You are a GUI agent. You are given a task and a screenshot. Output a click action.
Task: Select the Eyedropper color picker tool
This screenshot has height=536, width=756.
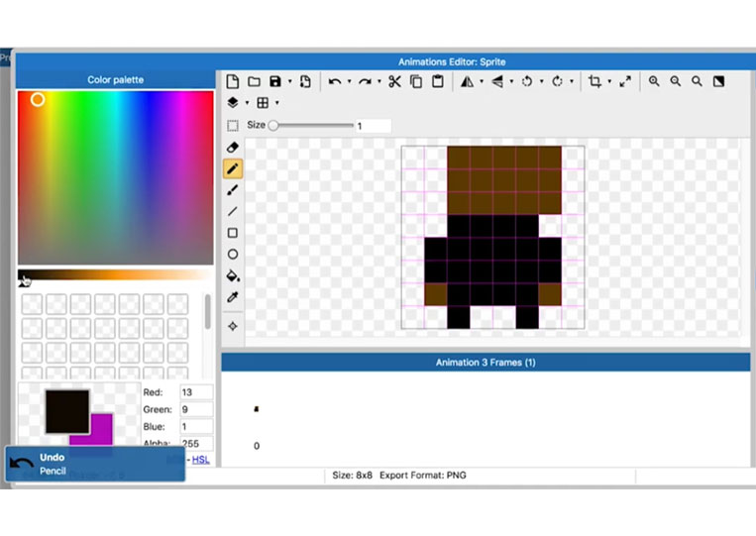pos(233,297)
